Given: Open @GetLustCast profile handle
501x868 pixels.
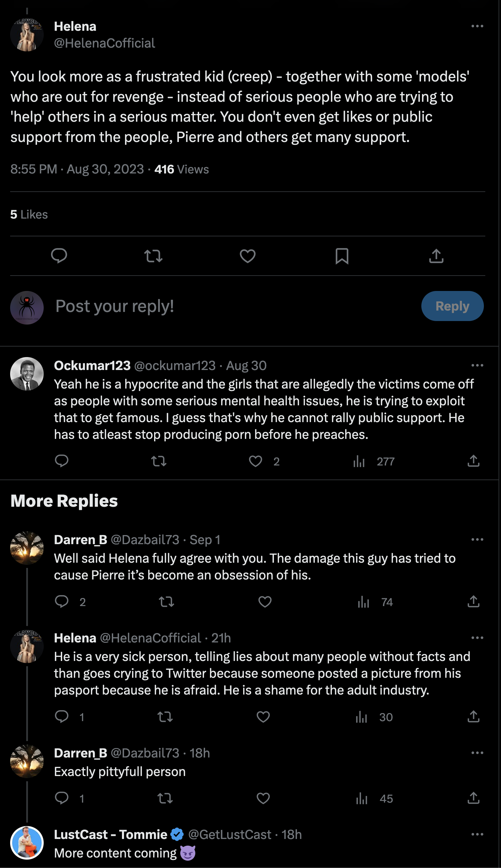Looking at the screenshot, I should tap(230, 835).
